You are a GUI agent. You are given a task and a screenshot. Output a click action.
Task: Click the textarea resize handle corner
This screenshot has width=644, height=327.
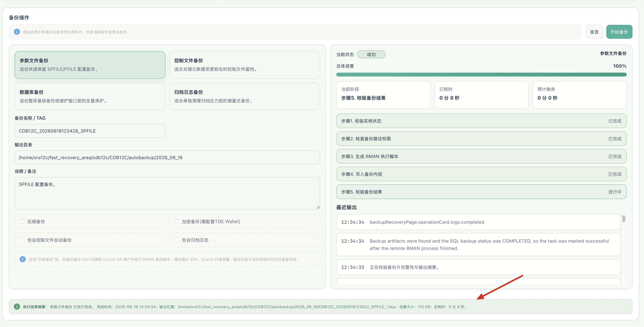click(318, 207)
